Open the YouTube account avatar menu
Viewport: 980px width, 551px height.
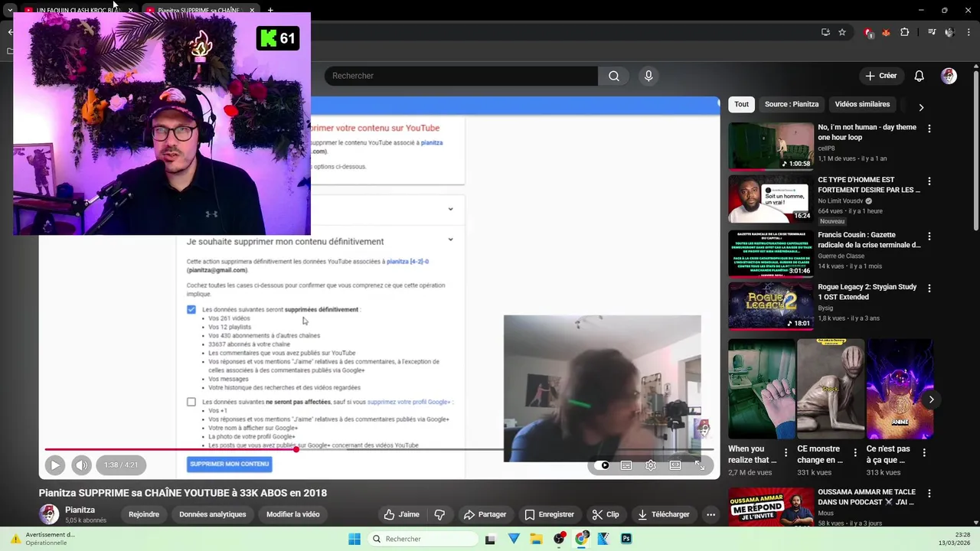pos(949,76)
